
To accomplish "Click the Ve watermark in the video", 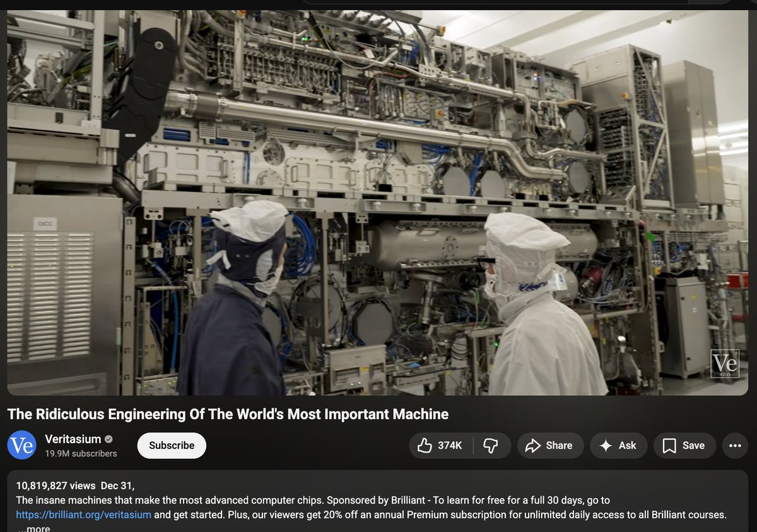I will (724, 364).
